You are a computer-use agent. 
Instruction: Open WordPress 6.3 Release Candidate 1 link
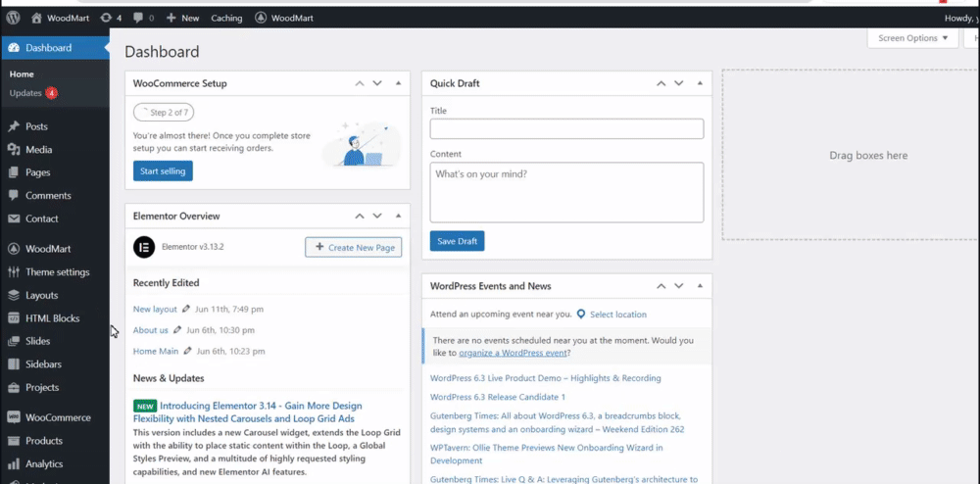498,397
